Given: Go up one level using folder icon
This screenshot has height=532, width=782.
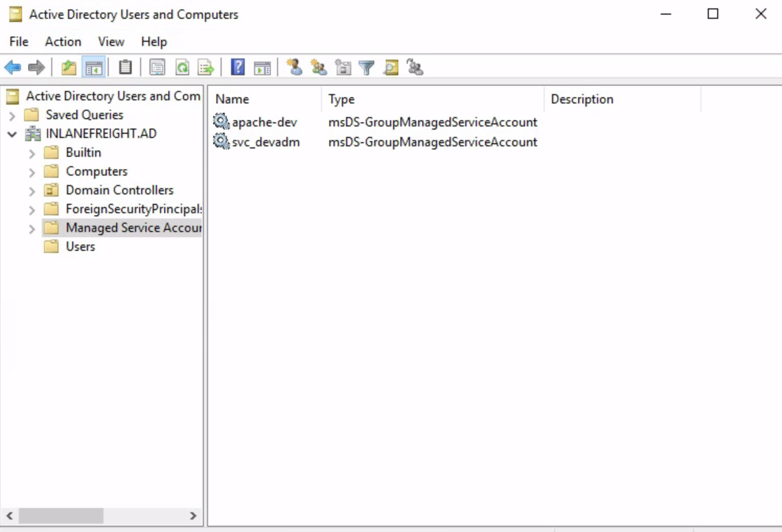Looking at the screenshot, I should click(x=68, y=67).
